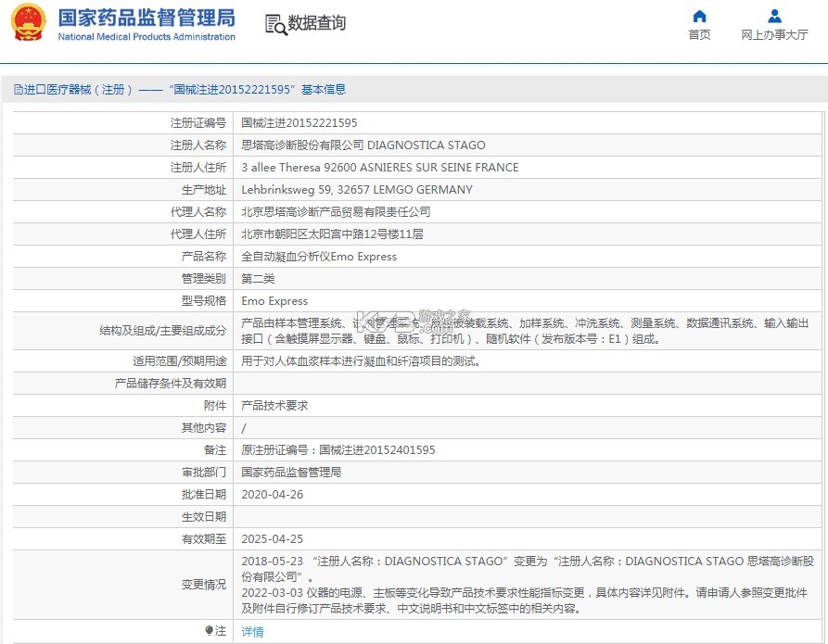Image resolution: width=828 pixels, height=644 pixels.
Task: Click the 附件 row label
Action: tap(215, 406)
